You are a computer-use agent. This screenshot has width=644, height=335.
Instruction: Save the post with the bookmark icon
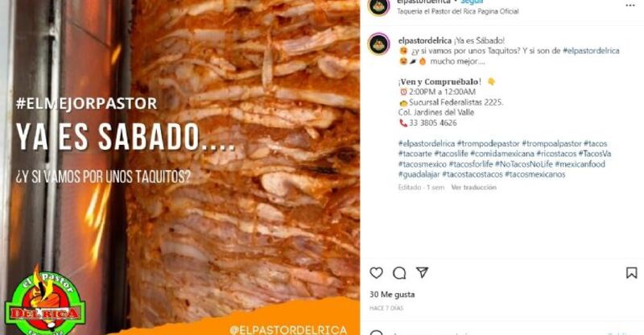point(631,273)
